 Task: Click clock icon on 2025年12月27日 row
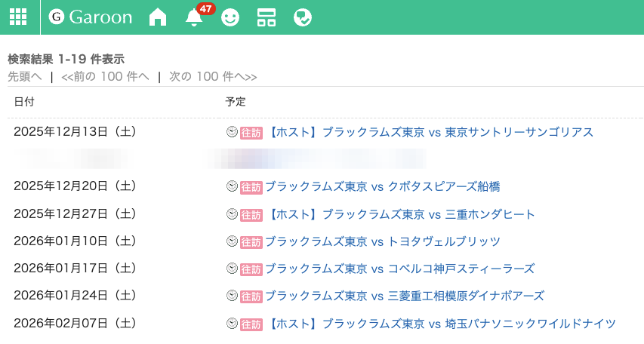click(x=232, y=214)
